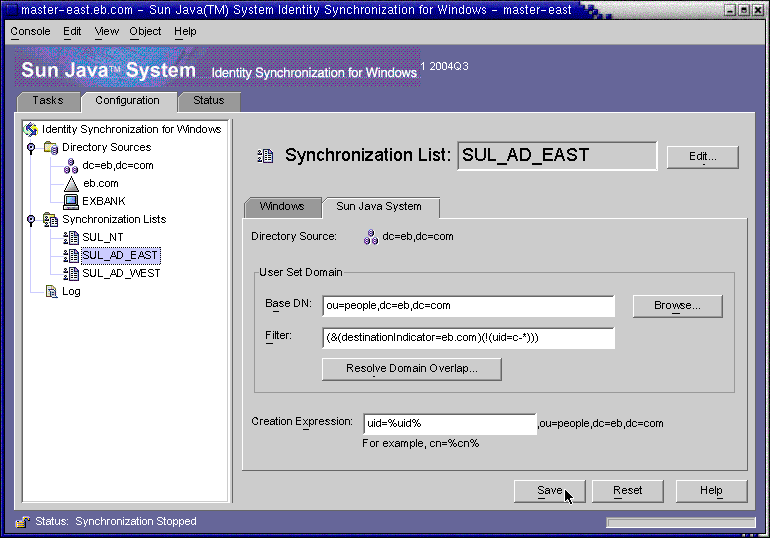Click the status bar lock icon
Screen dimensions: 770x538
[x=23, y=522]
